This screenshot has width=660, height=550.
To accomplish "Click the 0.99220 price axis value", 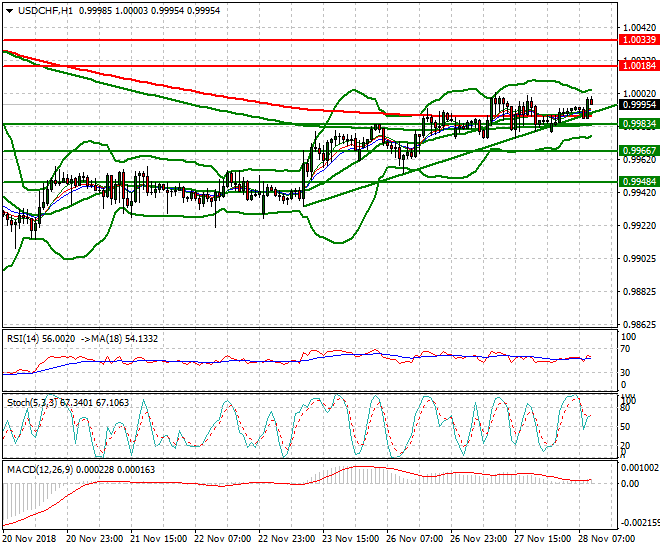I will click(x=639, y=226).
